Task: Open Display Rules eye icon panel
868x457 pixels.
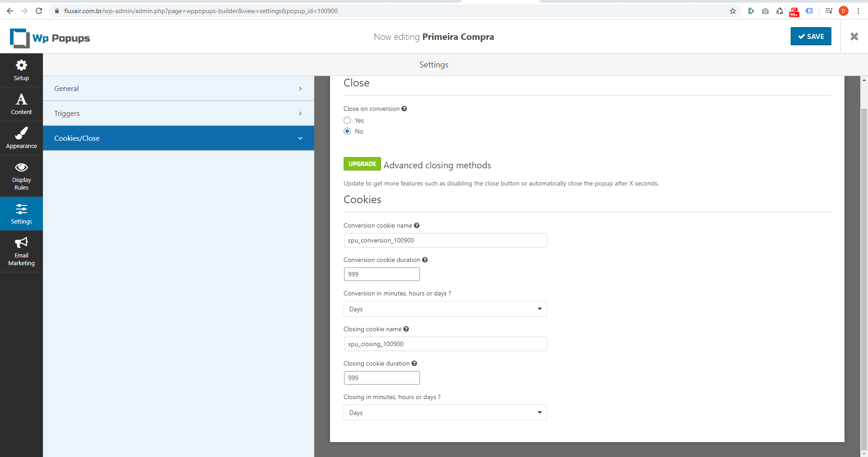Action: point(21,176)
